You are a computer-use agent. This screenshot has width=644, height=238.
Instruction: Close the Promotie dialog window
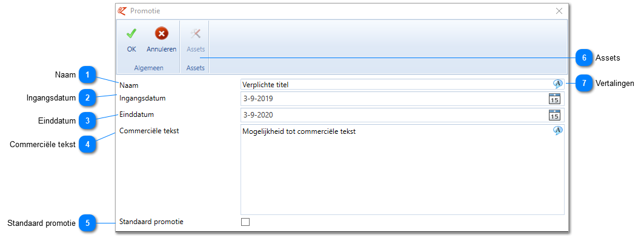click(x=559, y=11)
